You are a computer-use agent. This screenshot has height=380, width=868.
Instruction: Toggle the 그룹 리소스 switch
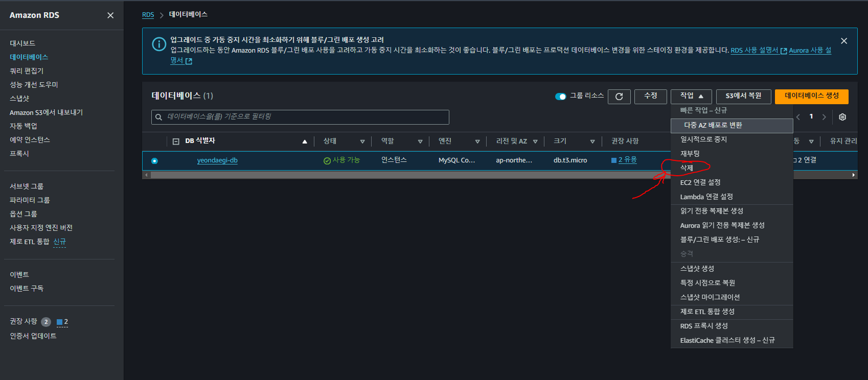click(x=560, y=96)
